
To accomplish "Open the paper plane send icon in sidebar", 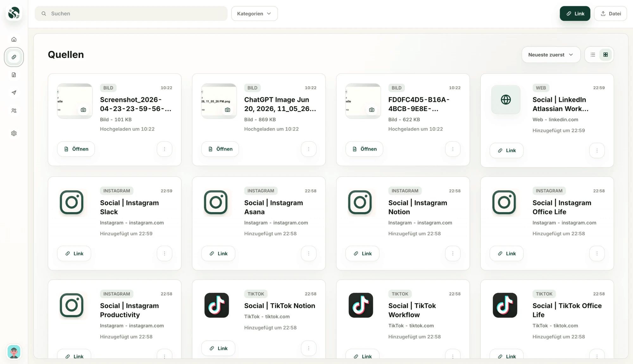I will pos(14,93).
